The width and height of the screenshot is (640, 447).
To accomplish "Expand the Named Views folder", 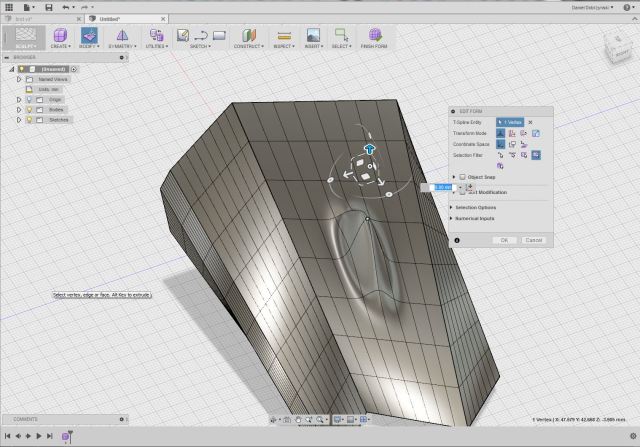I will coord(19,79).
